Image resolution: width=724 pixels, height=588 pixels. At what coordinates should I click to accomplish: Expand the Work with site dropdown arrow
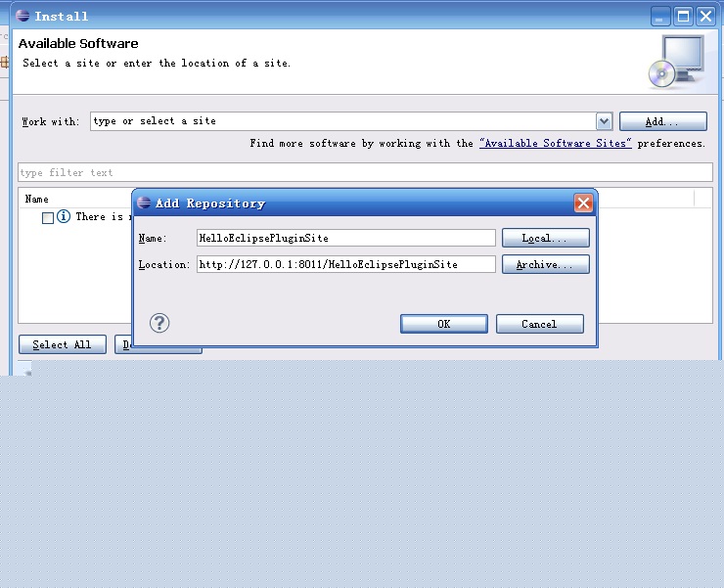(604, 121)
